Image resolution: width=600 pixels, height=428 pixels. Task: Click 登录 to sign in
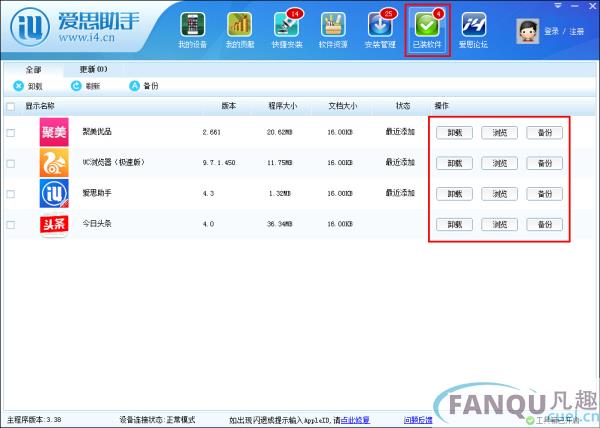[x=551, y=31]
